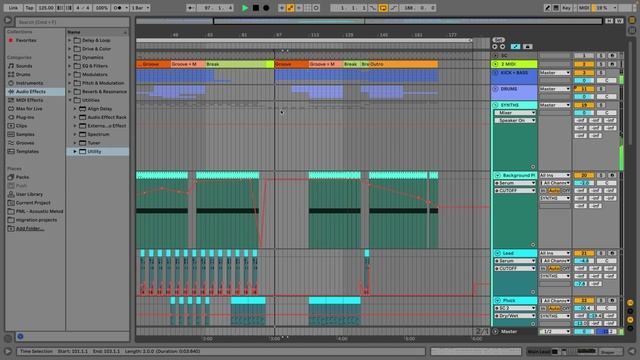Toggle the browser show/hide arrow button
This screenshot has height=360, width=640.
[x=8, y=20]
